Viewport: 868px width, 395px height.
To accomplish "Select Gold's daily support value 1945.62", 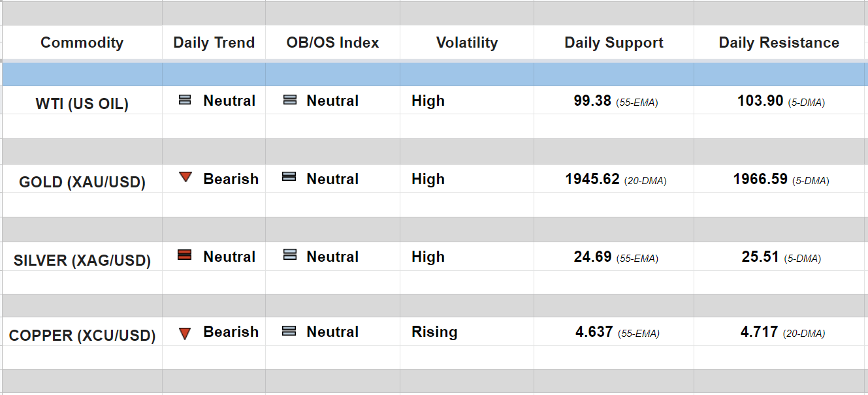I will click(x=592, y=179).
